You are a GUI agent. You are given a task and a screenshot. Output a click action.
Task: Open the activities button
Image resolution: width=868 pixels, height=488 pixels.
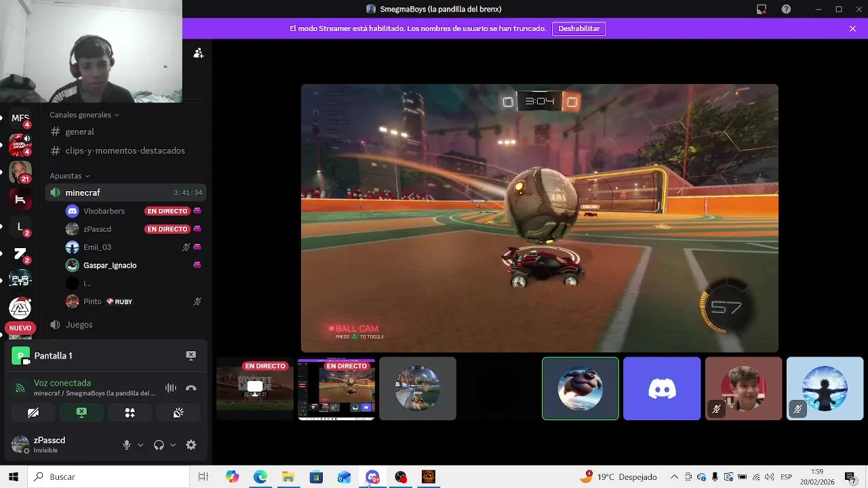click(x=130, y=413)
